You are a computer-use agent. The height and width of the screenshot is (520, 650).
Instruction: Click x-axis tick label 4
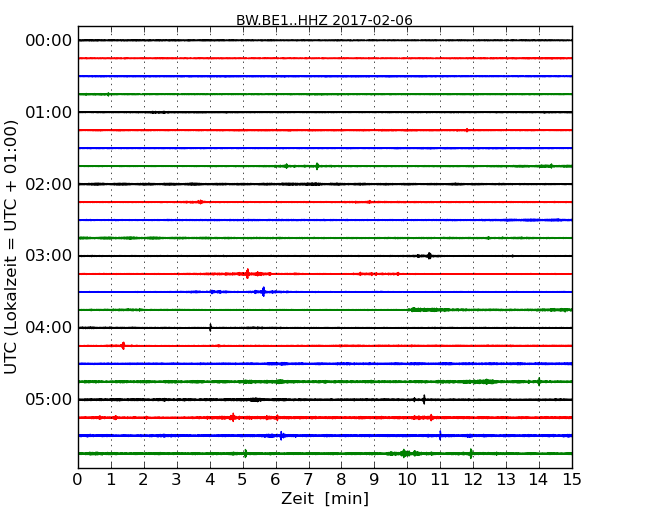tap(210, 480)
